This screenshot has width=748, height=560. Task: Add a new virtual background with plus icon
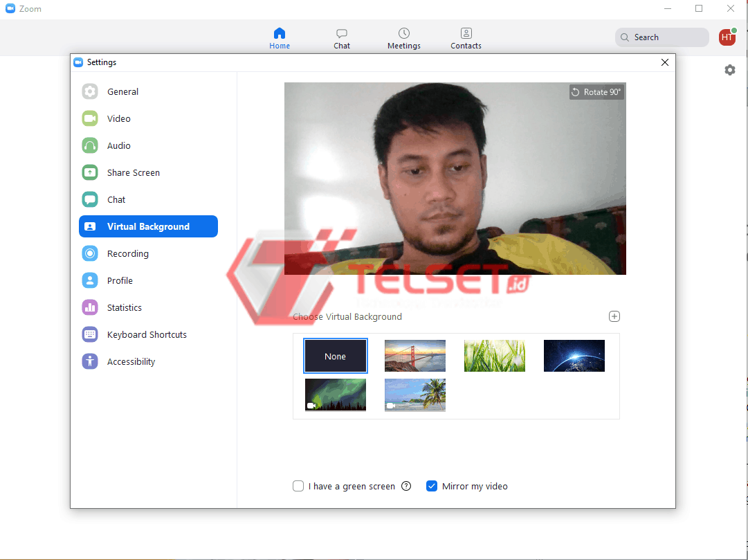click(614, 316)
